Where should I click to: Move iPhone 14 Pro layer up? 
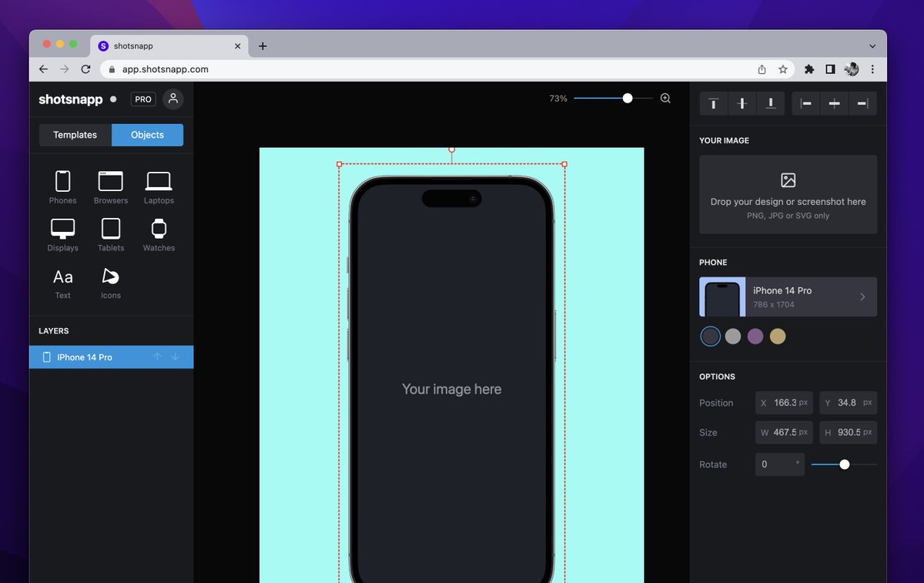pyautogui.click(x=157, y=357)
